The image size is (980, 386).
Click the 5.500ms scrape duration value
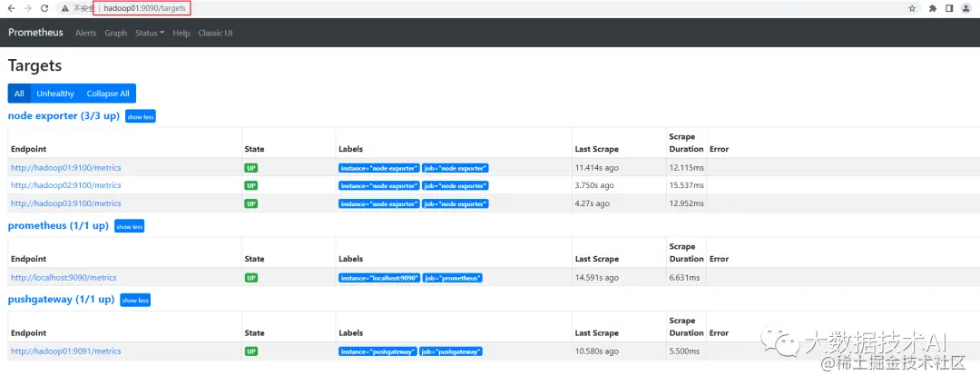(684, 351)
